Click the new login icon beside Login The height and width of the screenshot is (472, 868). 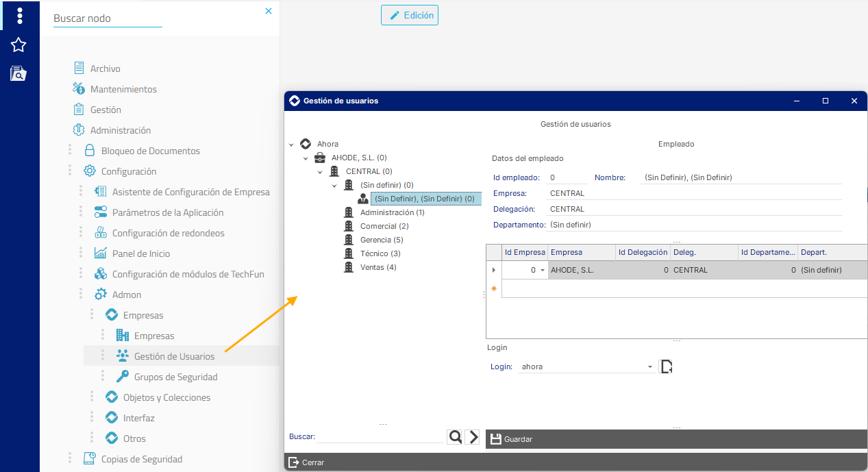coord(666,367)
